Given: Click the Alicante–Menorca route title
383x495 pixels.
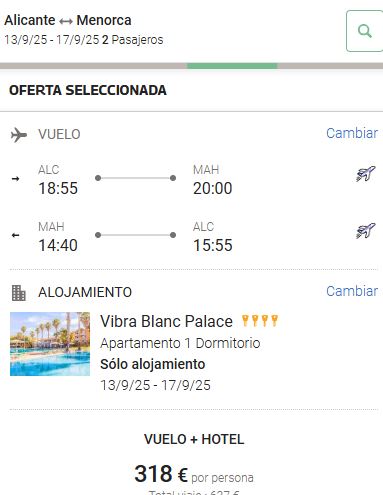Looking at the screenshot, I should tap(68, 20).
